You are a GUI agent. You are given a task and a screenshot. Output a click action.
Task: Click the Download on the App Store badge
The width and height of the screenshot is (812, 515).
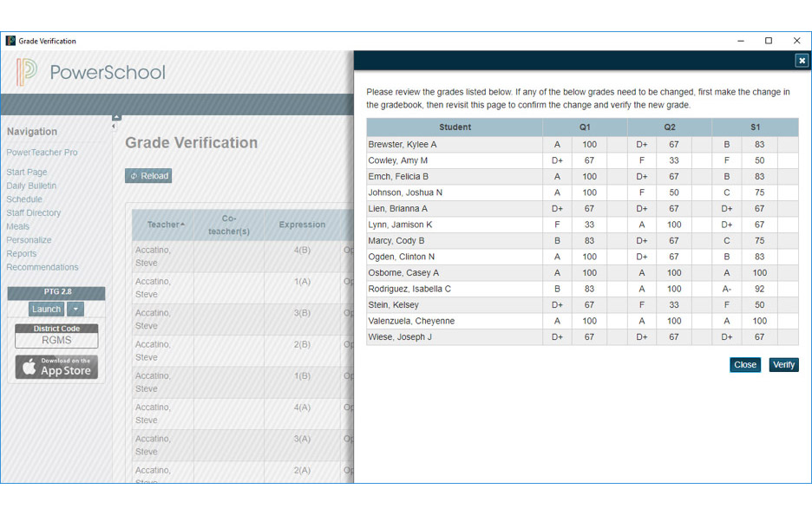click(56, 367)
